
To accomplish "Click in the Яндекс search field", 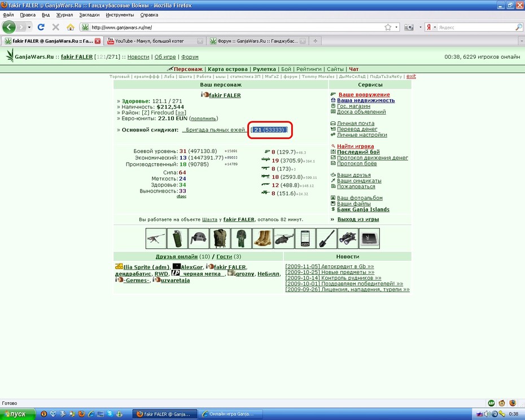I will 475,28.
